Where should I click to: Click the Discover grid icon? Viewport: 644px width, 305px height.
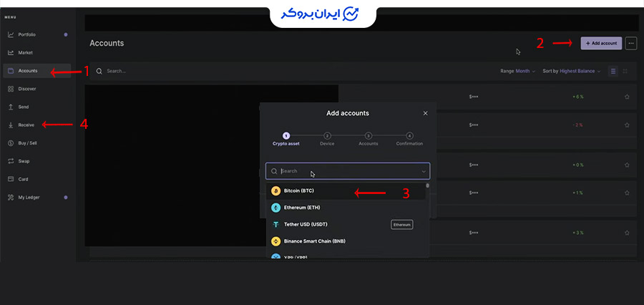pyautogui.click(x=11, y=89)
